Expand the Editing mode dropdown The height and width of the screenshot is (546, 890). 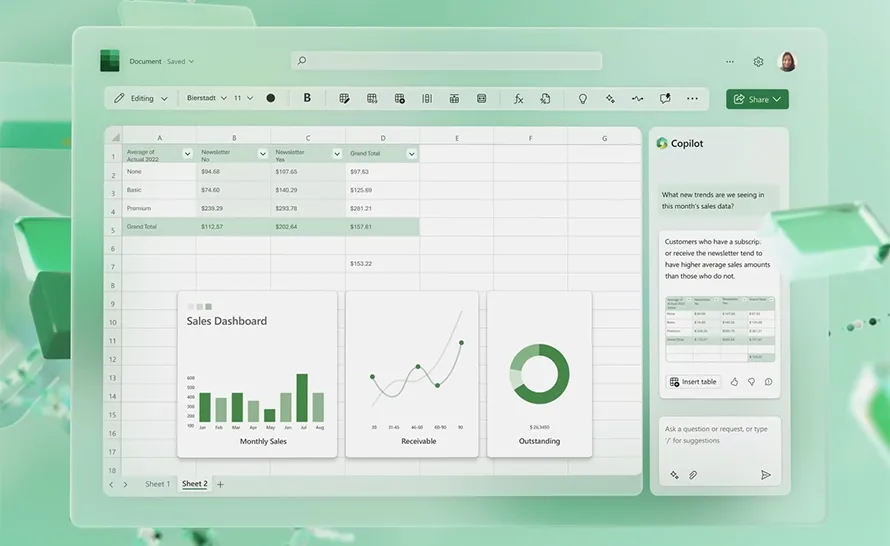[x=141, y=98]
